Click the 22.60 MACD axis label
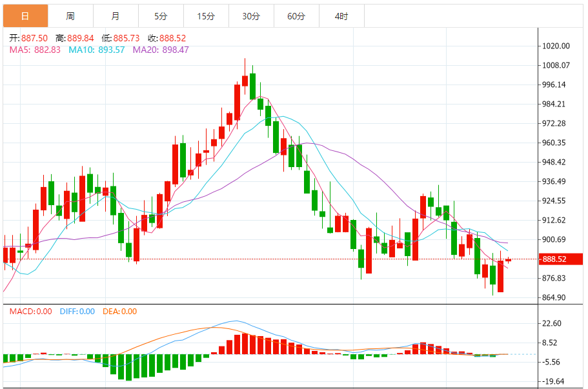The width and height of the screenshot is (588, 389). [x=552, y=323]
